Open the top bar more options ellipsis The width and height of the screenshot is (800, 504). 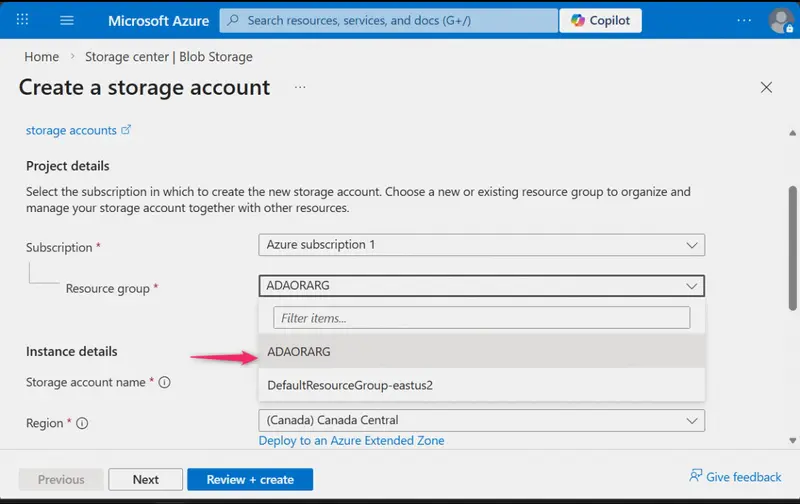744,20
